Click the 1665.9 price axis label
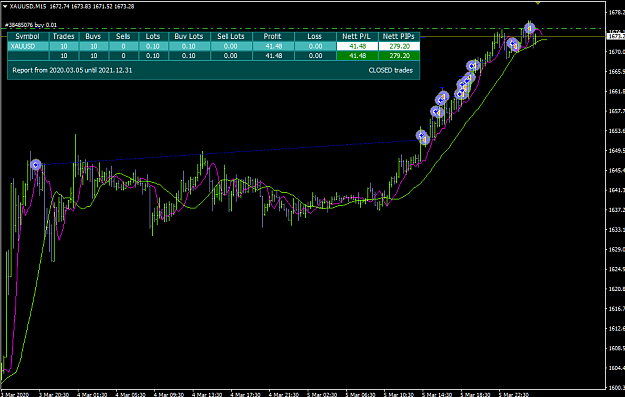Viewport: 625px width, 397px height. (617, 71)
